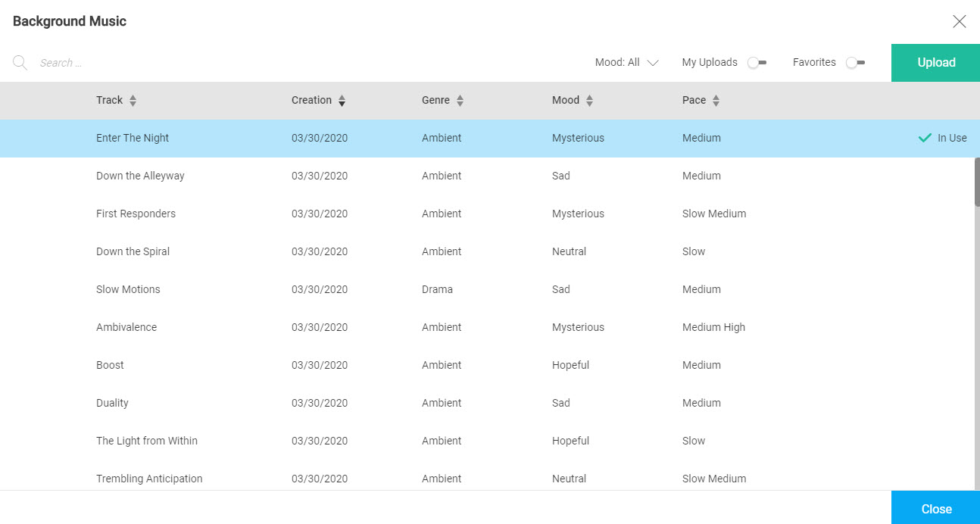Click the blue Close button
This screenshot has height=524, width=980.
(936, 507)
